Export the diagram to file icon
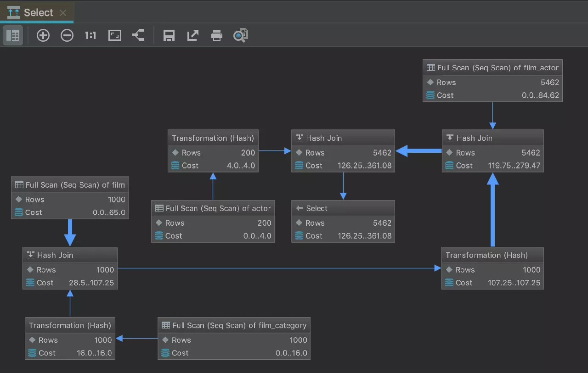The height and width of the screenshot is (373, 588). (x=193, y=35)
